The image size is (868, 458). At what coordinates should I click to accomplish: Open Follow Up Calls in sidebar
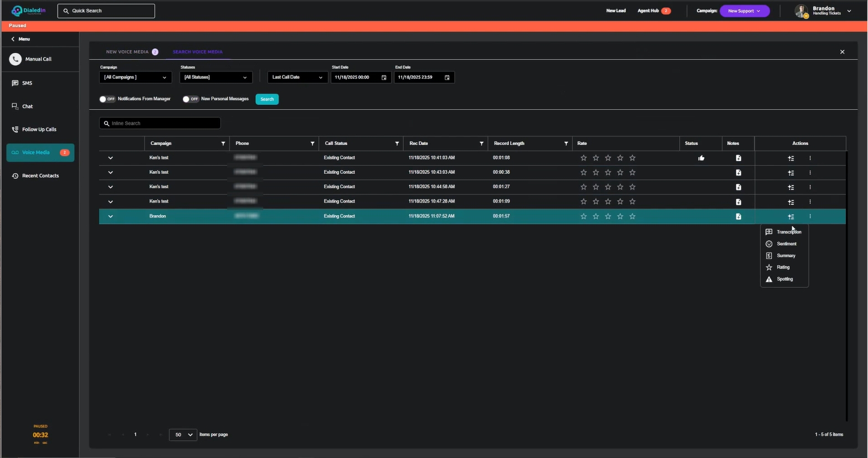tap(39, 130)
